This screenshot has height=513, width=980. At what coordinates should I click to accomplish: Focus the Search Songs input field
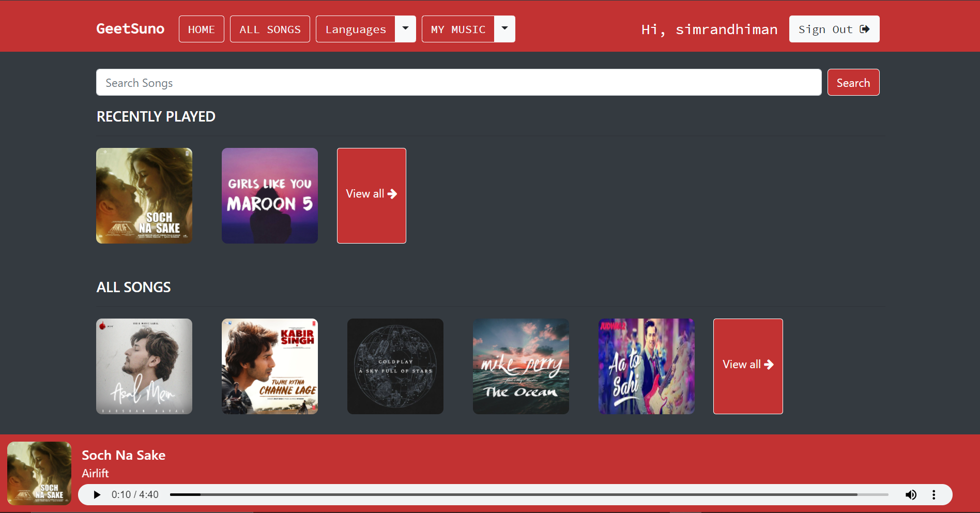pos(458,82)
